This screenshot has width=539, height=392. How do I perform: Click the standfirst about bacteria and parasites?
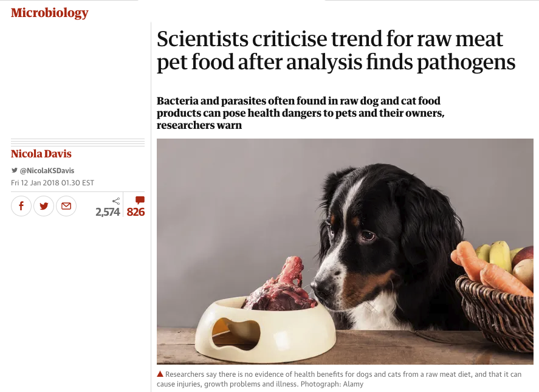click(300, 113)
